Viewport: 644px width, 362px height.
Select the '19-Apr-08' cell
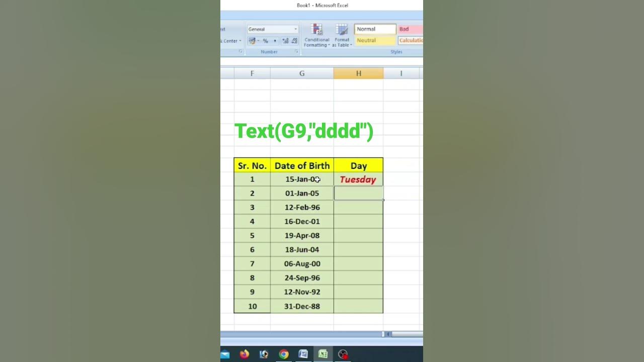pyautogui.click(x=302, y=236)
